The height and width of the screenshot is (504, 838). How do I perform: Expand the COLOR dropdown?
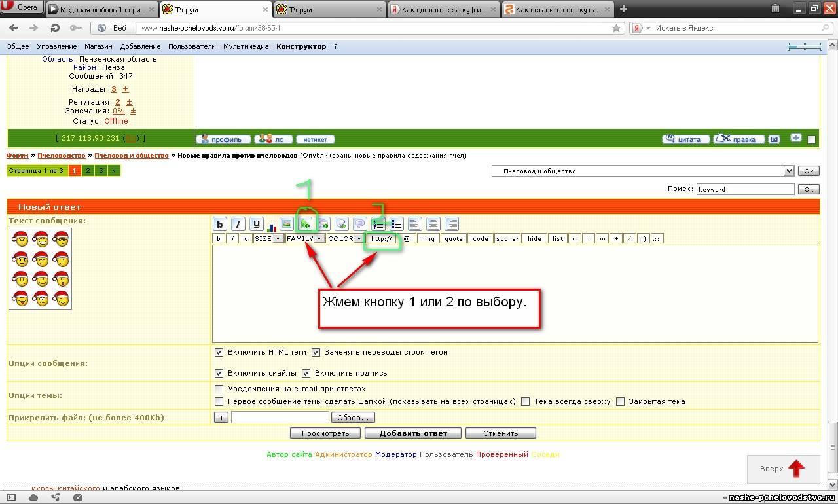coord(345,239)
